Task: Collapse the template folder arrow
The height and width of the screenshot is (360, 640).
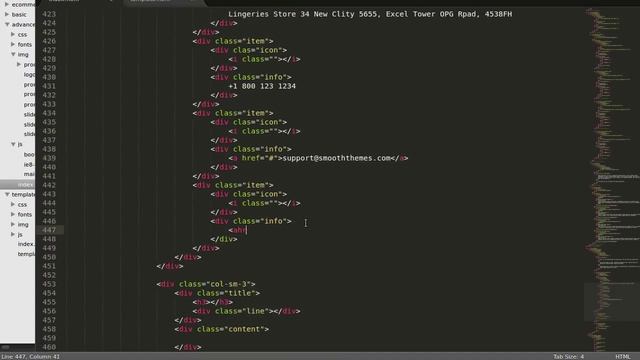Action: (7, 194)
